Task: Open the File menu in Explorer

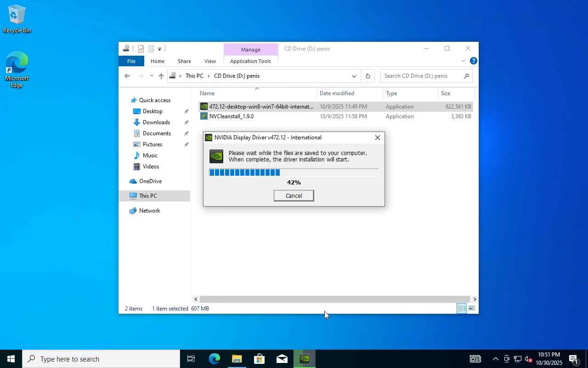Action: (x=131, y=61)
